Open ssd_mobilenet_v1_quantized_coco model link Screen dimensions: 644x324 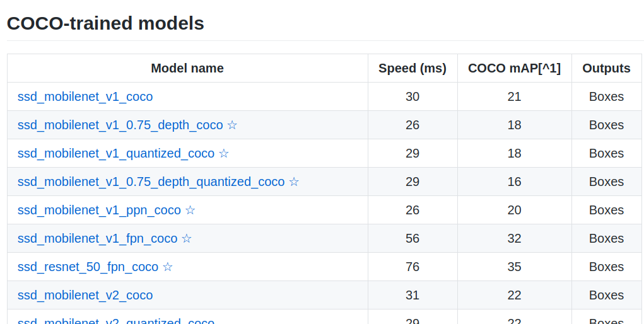116,153
